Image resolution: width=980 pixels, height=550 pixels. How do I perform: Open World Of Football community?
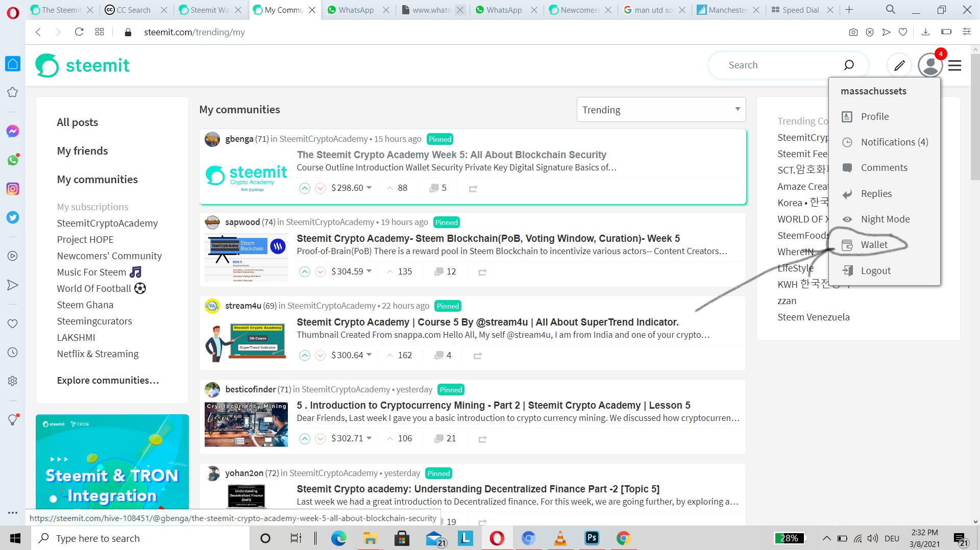click(x=101, y=289)
